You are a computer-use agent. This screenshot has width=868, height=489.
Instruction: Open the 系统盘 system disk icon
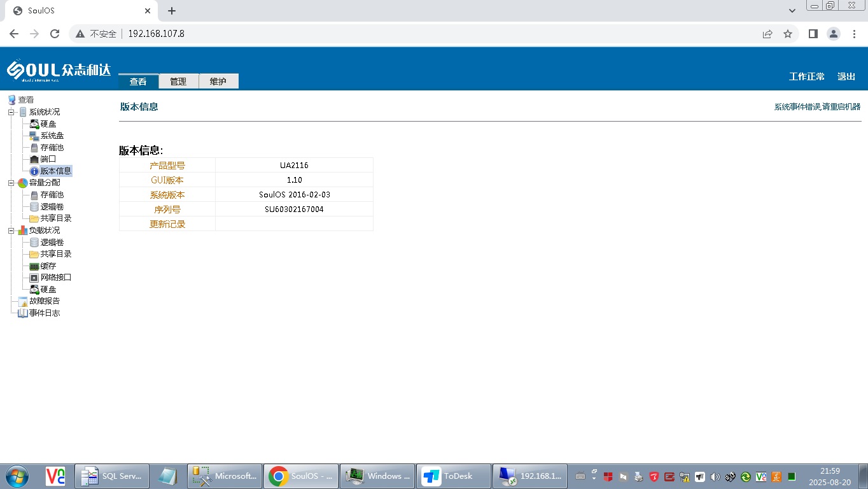click(34, 136)
